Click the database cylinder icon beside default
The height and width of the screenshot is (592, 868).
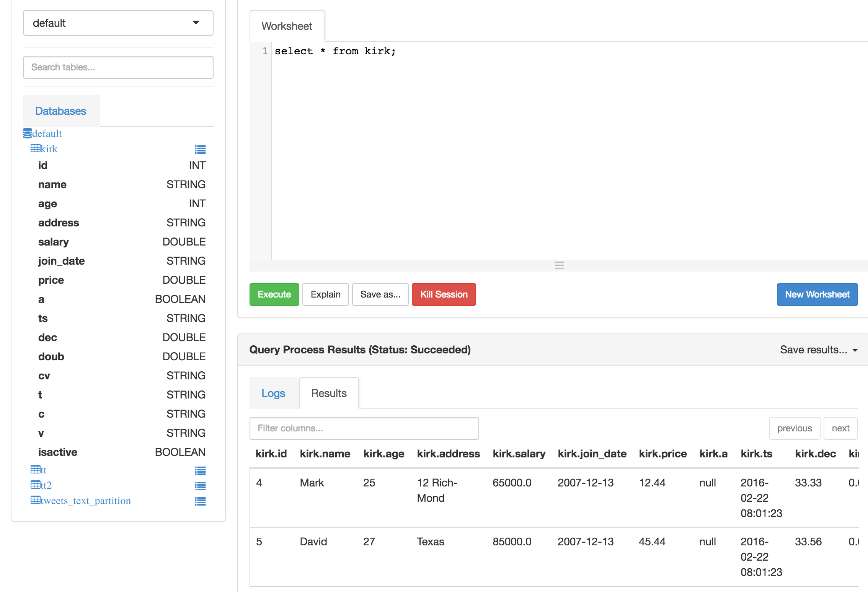[27, 133]
